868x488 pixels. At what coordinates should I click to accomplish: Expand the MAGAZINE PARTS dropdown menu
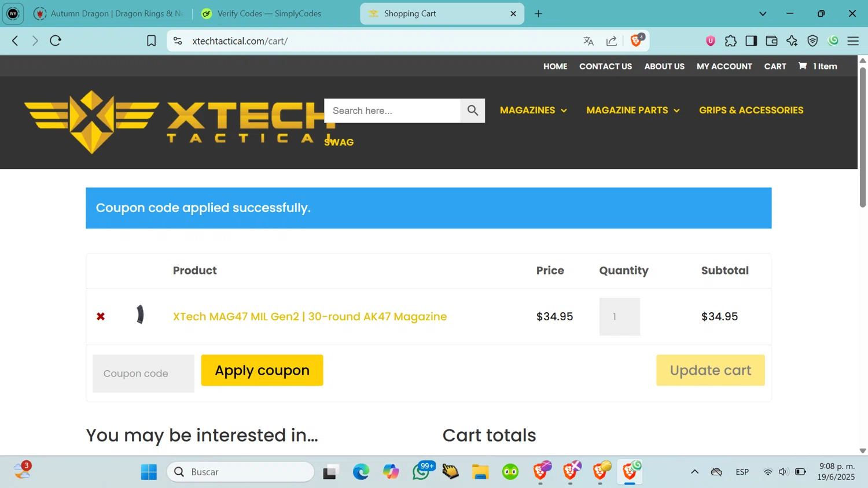pyautogui.click(x=633, y=110)
